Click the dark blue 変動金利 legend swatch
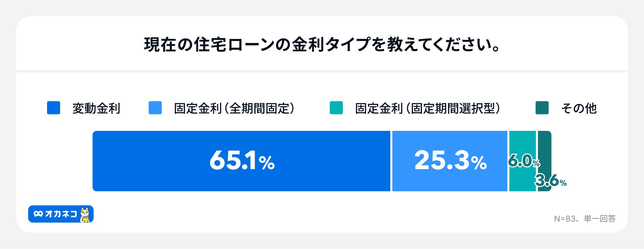The image size is (644, 249). tap(54, 108)
